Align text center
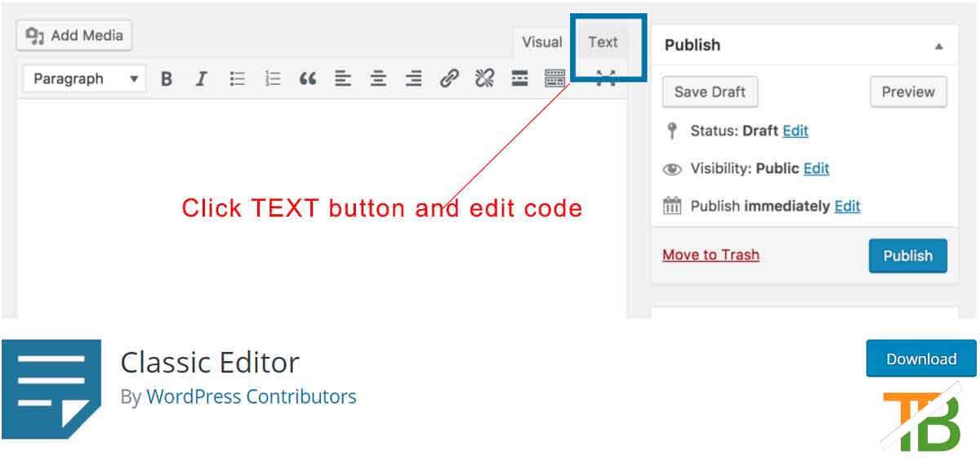The width and height of the screenshot is (980, 464). (x=378, y=79)
